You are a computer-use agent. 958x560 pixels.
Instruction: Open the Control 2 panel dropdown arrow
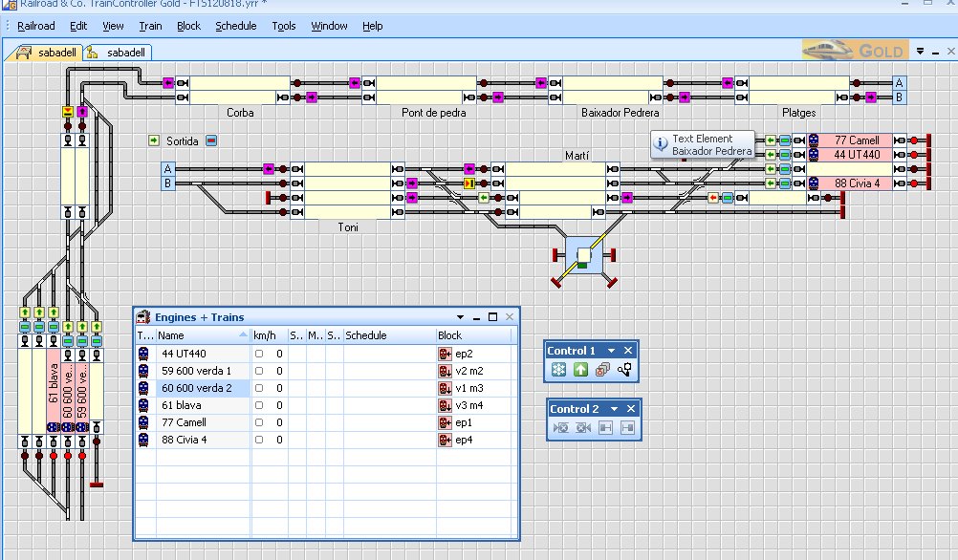pyautogui.click(x=612, y=409)
